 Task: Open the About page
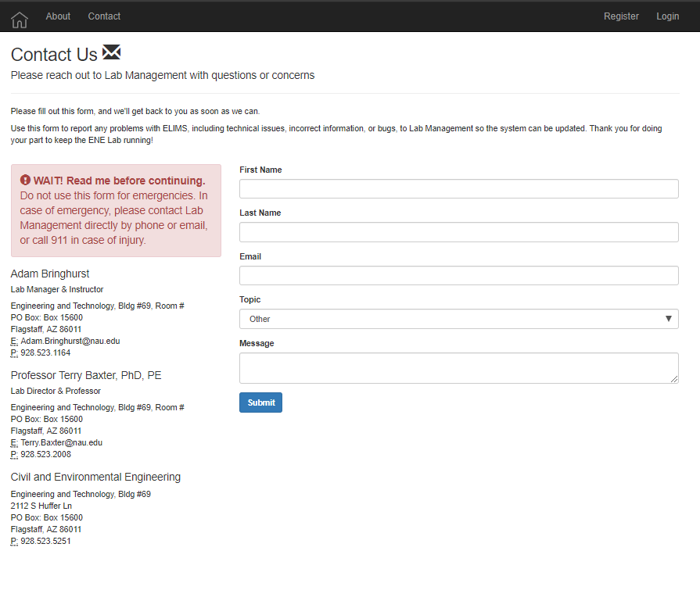[58, 16]
